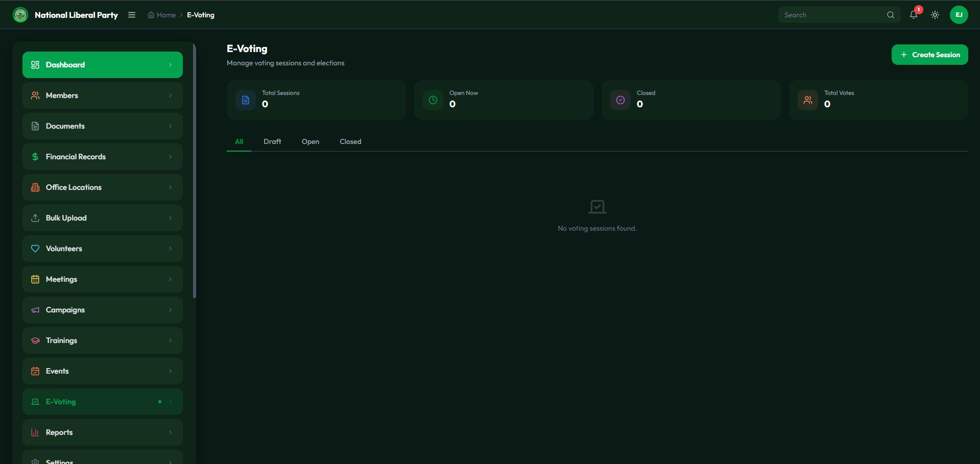
Task: Select the Campaigns megaphone icon
Action: point(35,310)
